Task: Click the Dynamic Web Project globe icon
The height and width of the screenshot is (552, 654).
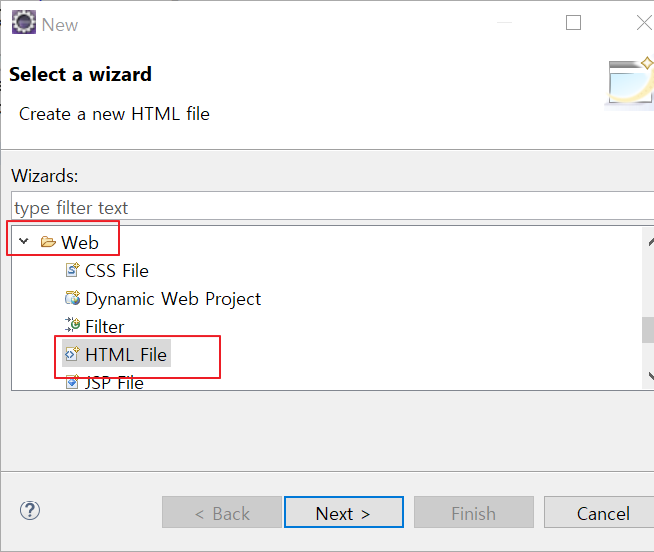Action: [x=72, y=298]
